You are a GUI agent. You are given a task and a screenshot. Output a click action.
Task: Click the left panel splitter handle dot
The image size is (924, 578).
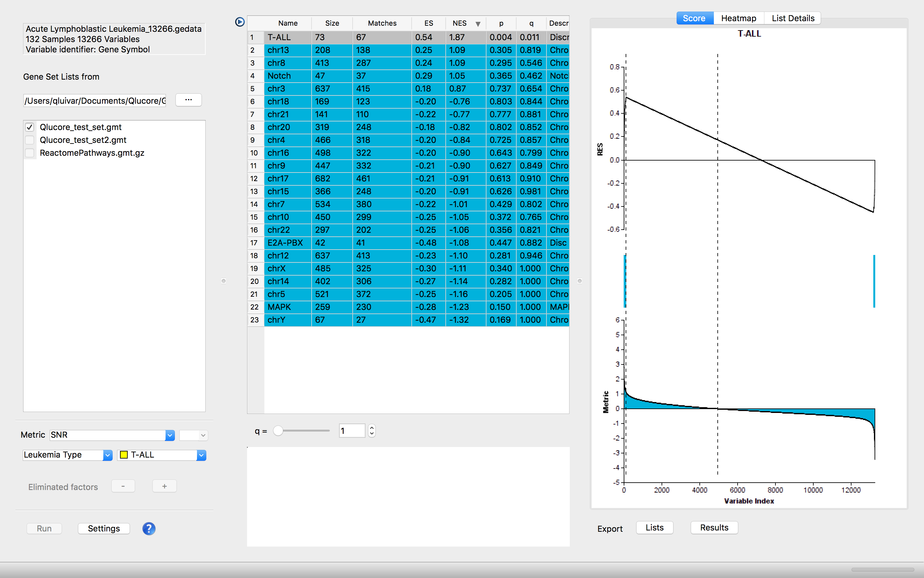coord(224,281)
